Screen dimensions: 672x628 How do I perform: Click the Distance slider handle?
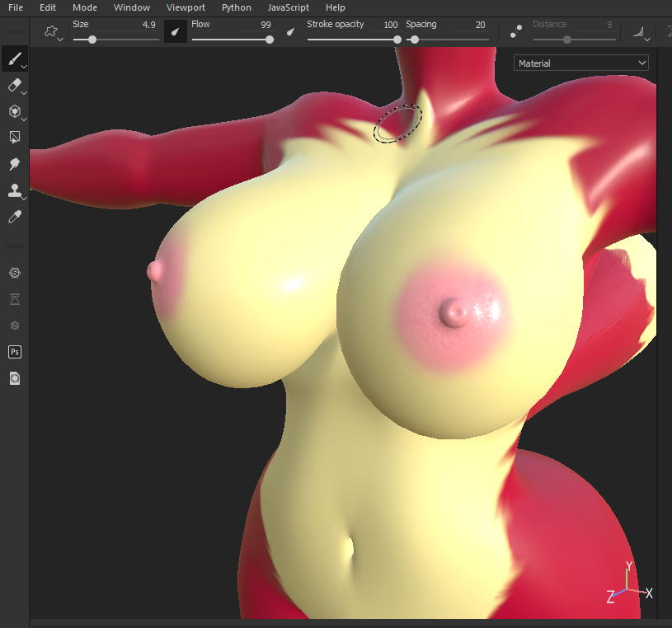click(x=567, y=40)
